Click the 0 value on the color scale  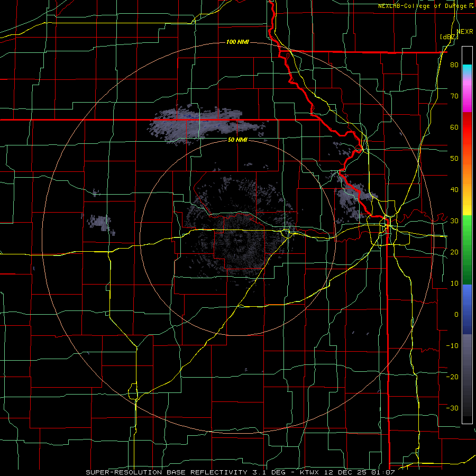[456, 315]
